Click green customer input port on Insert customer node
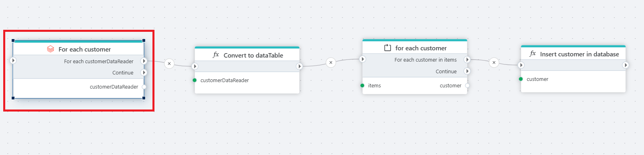 (x=521, y=79)
